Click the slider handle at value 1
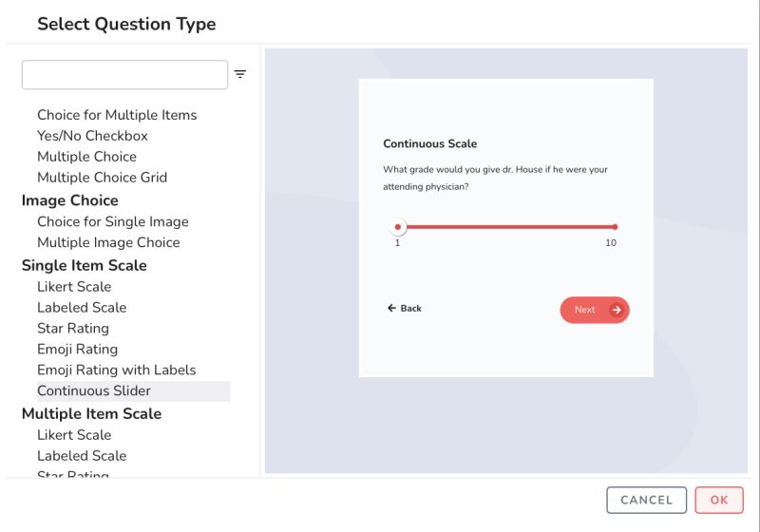The height and width of the screenshot is (532, 760). tap(398, 227)
